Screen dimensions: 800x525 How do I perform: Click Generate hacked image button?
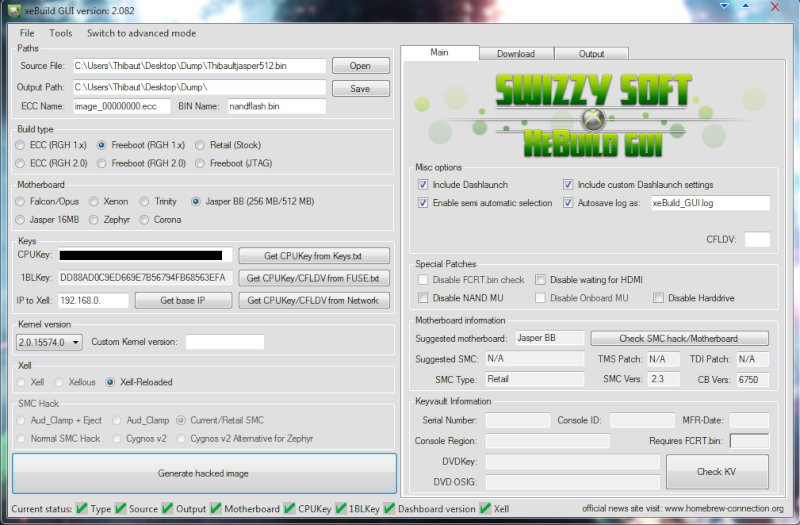click(x=204, y=473)
